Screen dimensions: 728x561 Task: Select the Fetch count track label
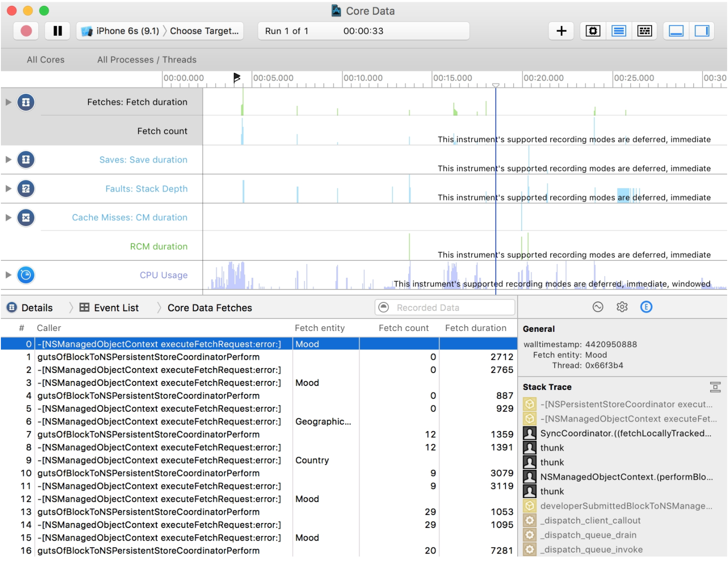coord(162,131)
